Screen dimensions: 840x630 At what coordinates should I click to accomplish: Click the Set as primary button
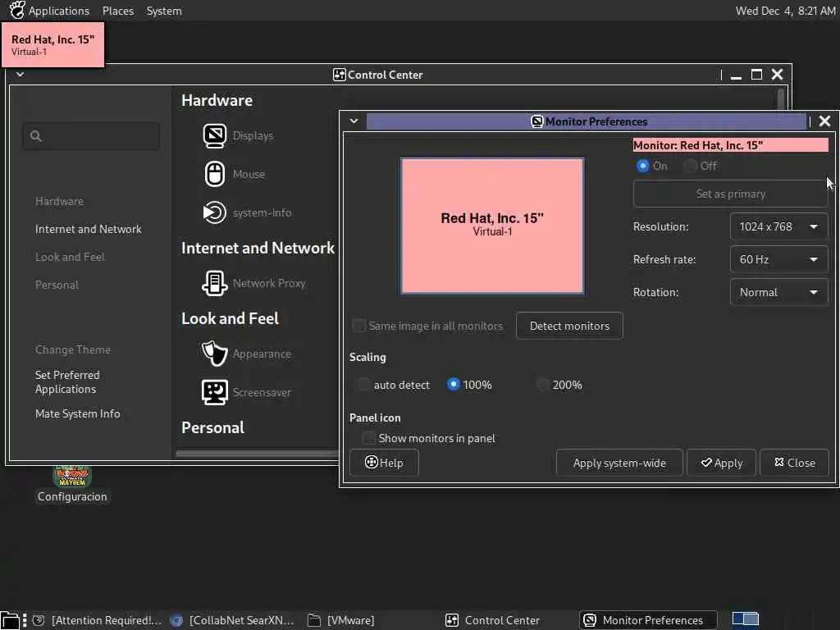(731, 194)
